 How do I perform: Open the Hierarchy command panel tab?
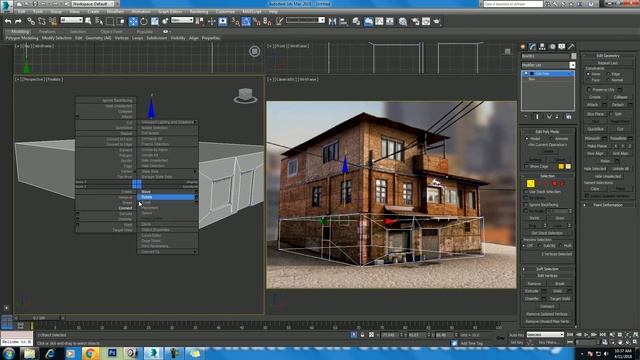point(542,47)
